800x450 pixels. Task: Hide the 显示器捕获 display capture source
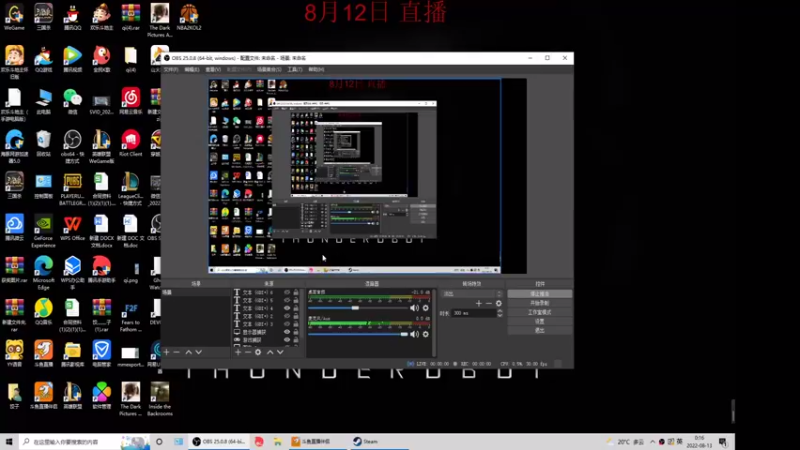(287, 332)
